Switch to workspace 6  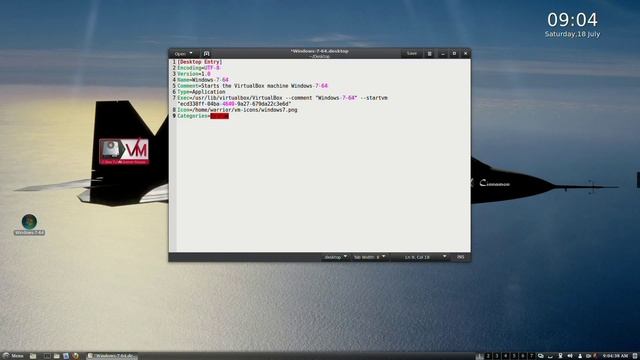point(522,356)
